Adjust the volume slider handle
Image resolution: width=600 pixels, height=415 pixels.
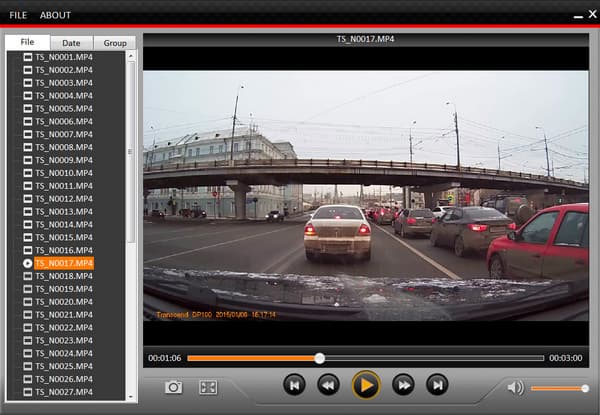click(585, 389)
